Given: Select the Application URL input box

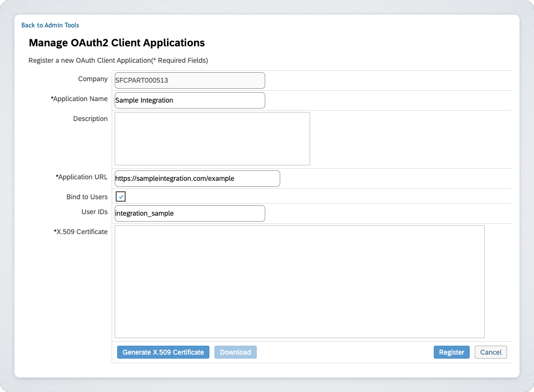Looking at the screenshot, I should point(197,178).
